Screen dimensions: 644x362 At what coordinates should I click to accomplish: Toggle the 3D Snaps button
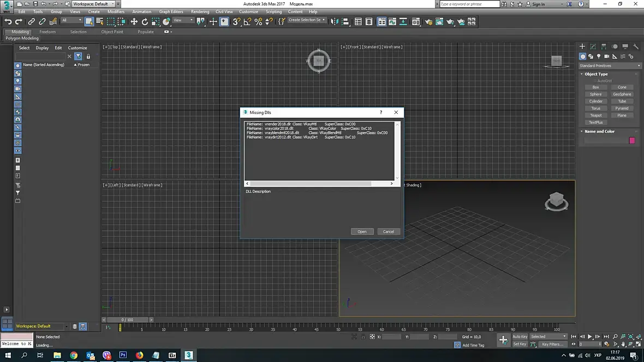236,22
